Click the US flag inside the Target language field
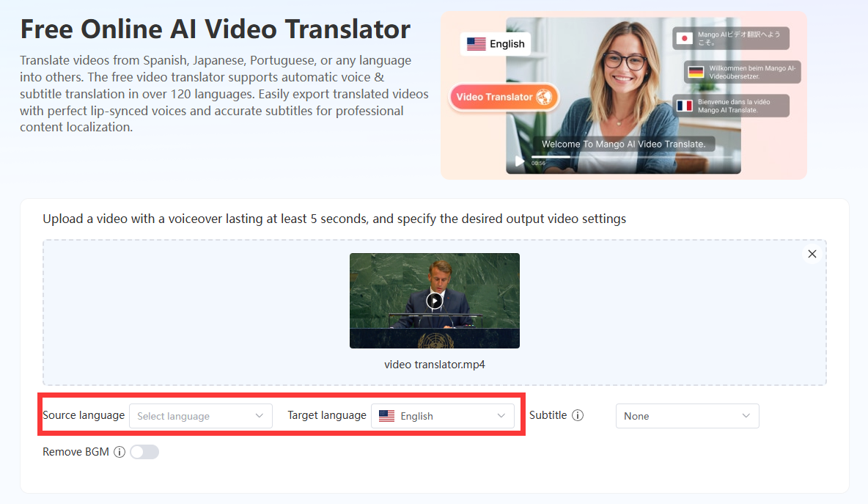Screen dimensions: 868x504 [387, 416]
